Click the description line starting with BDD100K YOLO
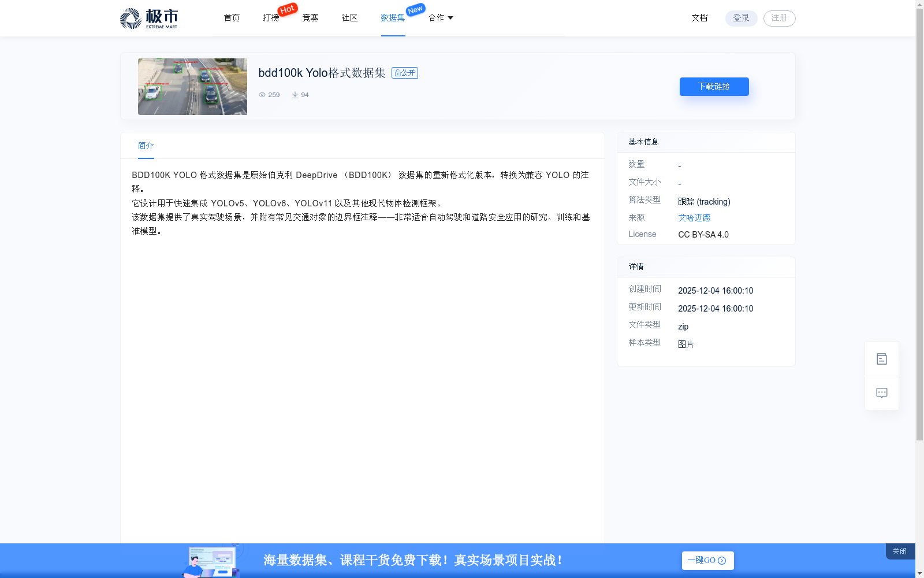The image size is (924, 578). click(360, 181)
